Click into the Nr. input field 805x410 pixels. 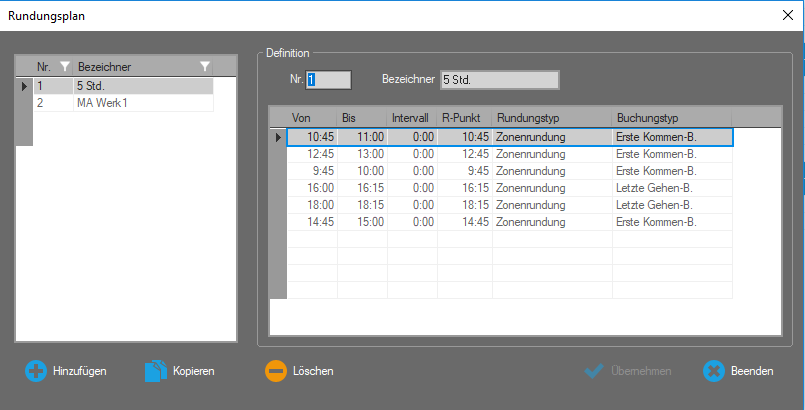[x=329, y=80]
